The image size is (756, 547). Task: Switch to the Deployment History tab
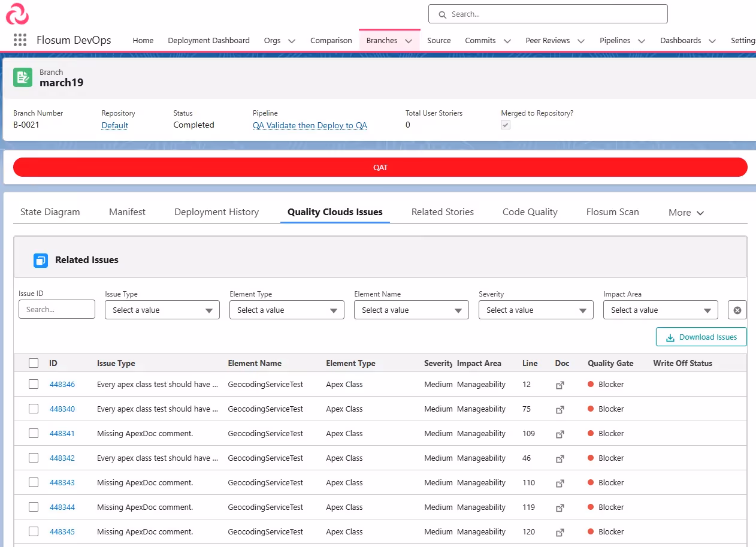pos(217,211)
